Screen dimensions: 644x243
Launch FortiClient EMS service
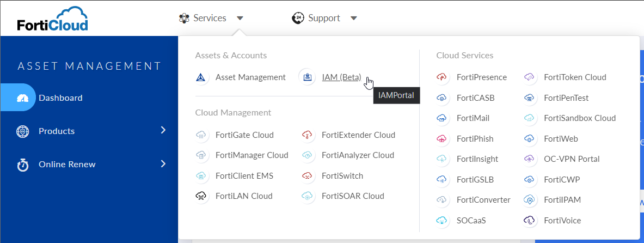point(244,176)
